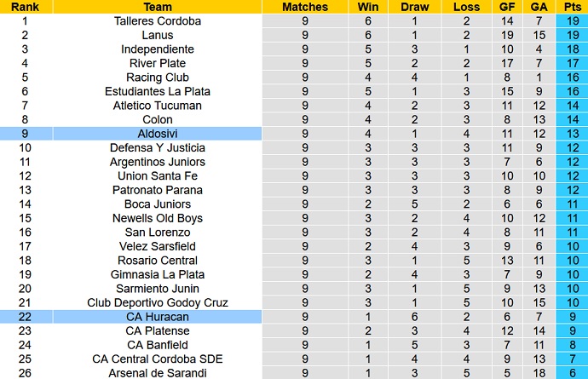The width and height of the screenshot is (588, 379).
Task: Click the GA column header
Action: click(538, 7)
